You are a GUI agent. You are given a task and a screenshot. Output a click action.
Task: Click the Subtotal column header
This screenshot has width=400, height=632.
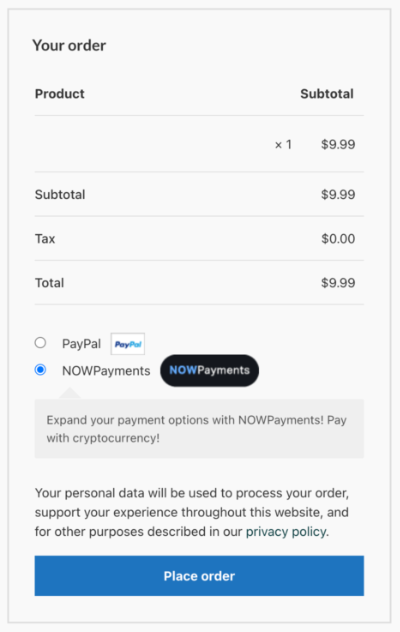click(327, 94)
